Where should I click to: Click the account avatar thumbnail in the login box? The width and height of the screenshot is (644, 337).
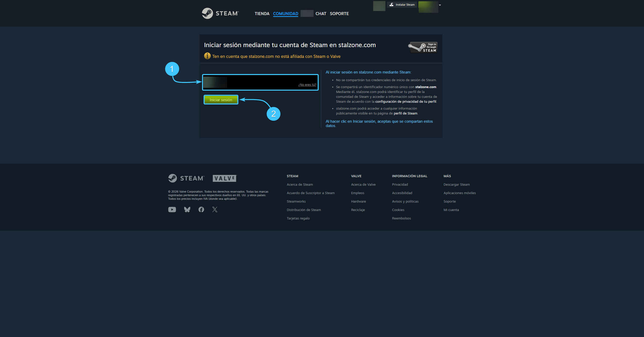point(215,82)
